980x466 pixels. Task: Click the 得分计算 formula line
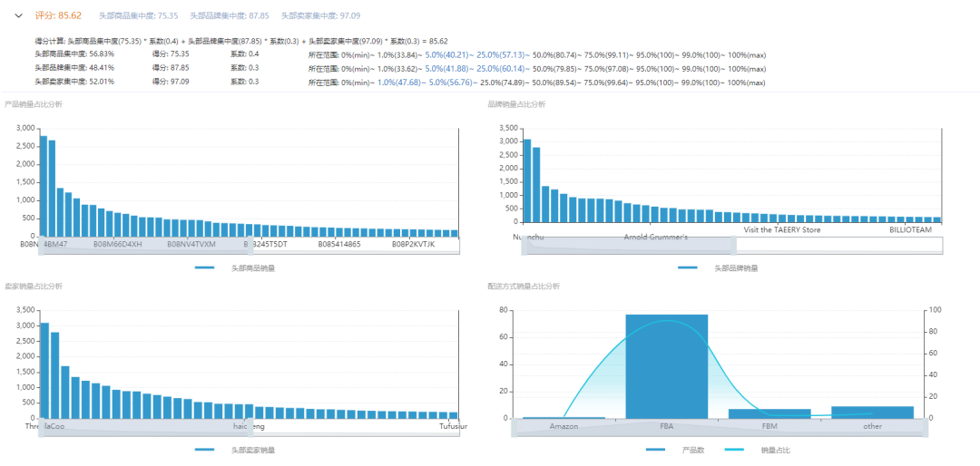point(241,41)
